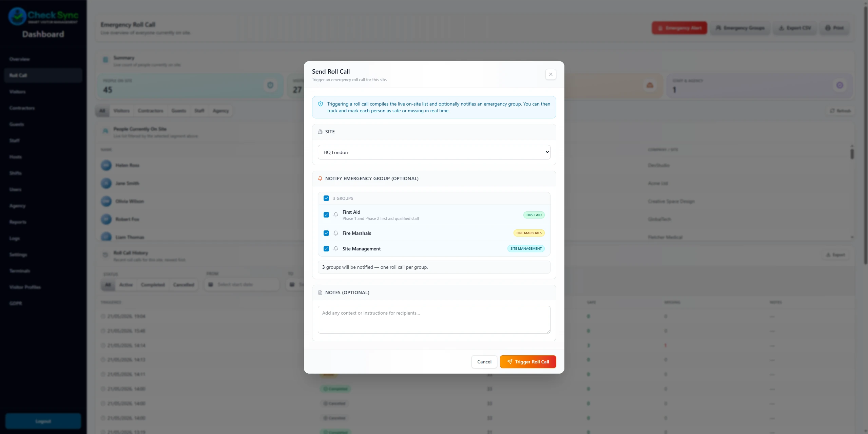Click the Select start date field
Viewport: 868px width, 434px height.
coord(242,284)
